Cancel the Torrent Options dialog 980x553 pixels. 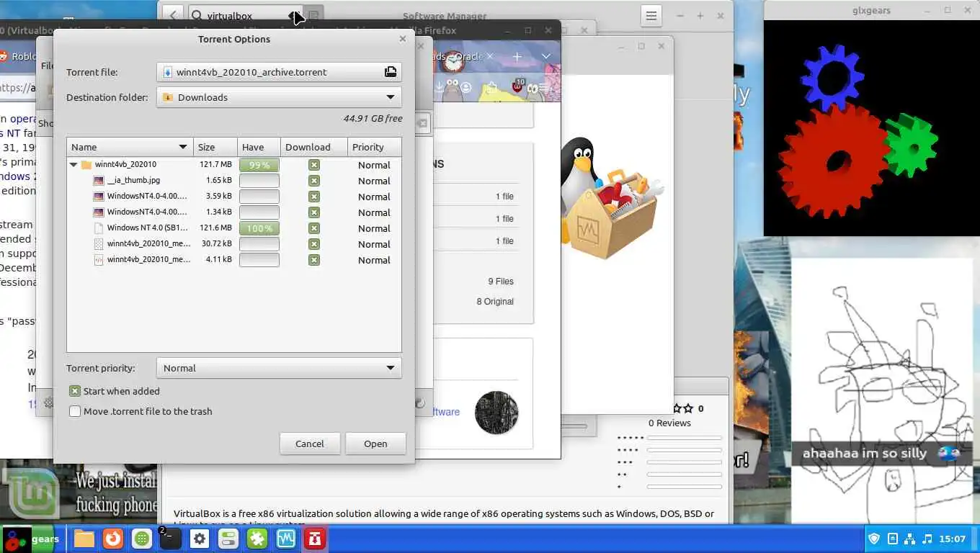click(310, 444)
